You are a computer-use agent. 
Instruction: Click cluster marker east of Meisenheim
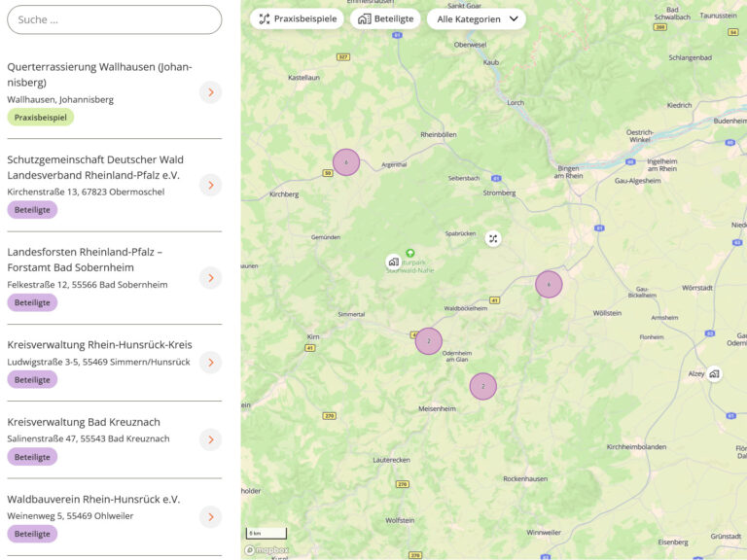tap(483, 386)
